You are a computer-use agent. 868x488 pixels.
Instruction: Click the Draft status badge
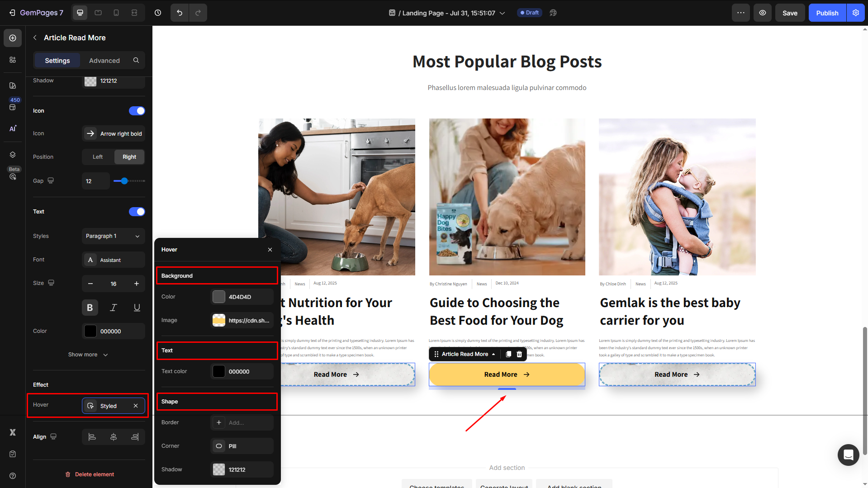[x=529, y=13]
